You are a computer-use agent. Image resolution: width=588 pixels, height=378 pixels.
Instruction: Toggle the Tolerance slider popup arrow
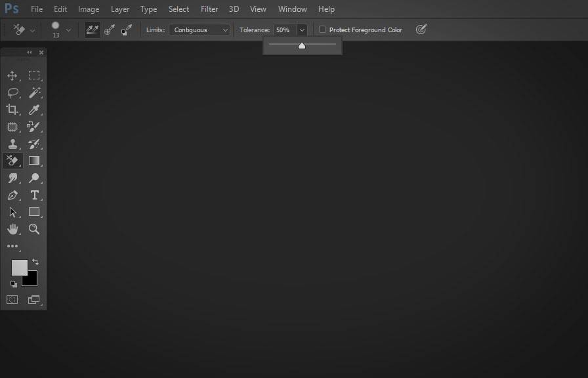pos(302,30)
